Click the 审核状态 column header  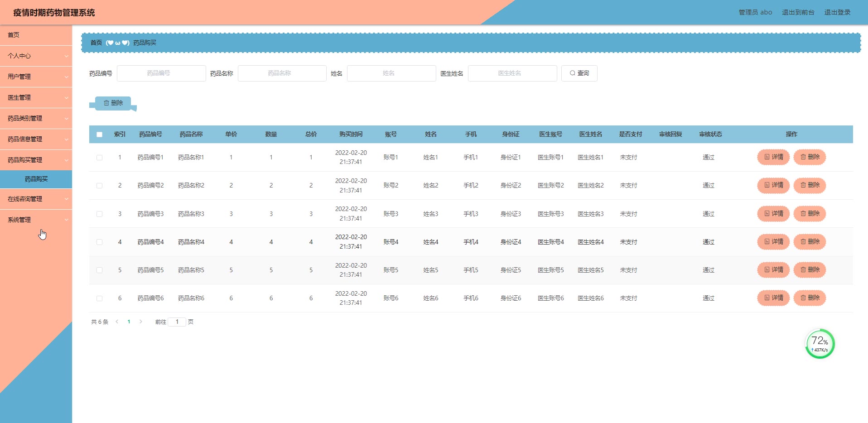click(710, 135)
